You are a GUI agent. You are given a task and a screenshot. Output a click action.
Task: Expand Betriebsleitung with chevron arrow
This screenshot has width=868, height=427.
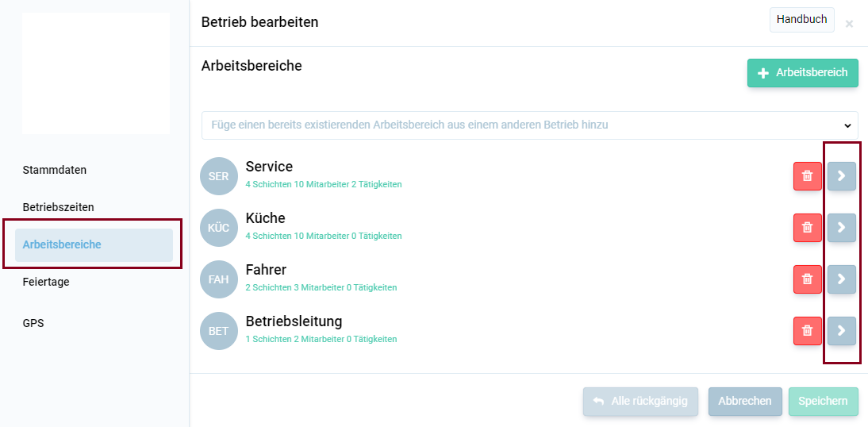pos(842,331)
